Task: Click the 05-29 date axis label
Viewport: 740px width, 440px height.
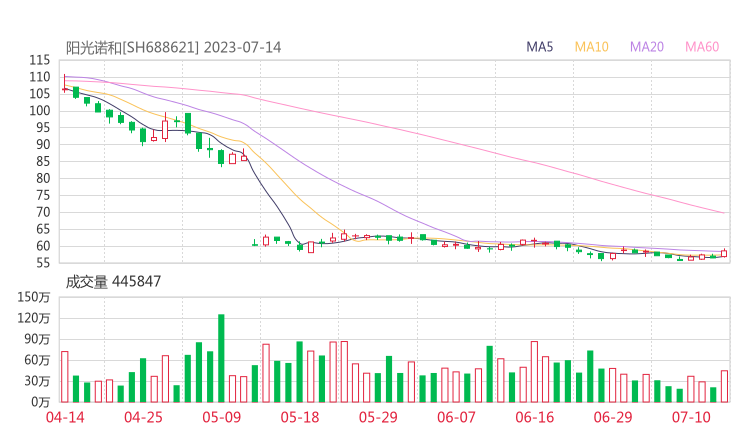Action: pyautogui.click(x=378, y=417)
